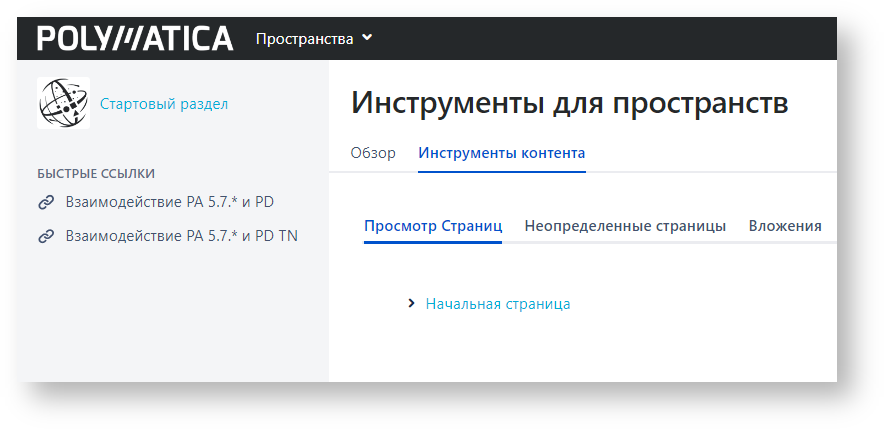Click the Polymatica logo in header
The height and width of the screenshot is (430, 885).
[x=135, y=39]
